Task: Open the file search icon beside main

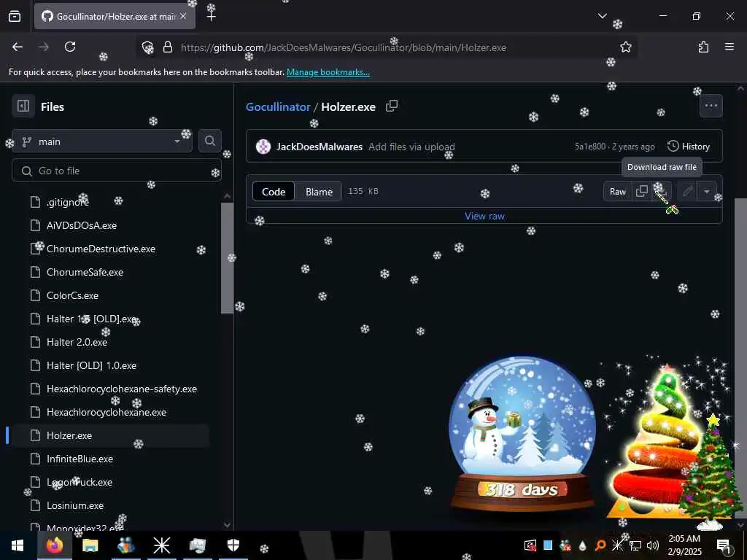Action: tap(209, 141)
